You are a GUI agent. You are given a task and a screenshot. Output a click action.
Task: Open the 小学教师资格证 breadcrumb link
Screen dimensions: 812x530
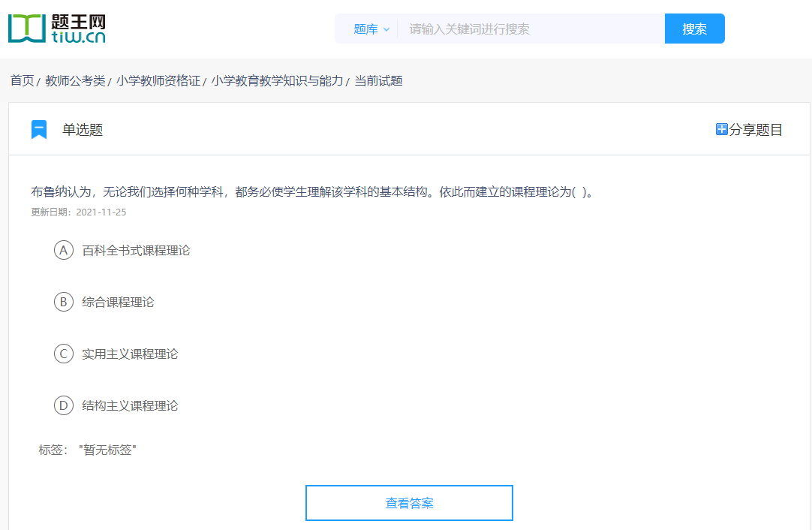pyautogui.click(x=158, y=80)
